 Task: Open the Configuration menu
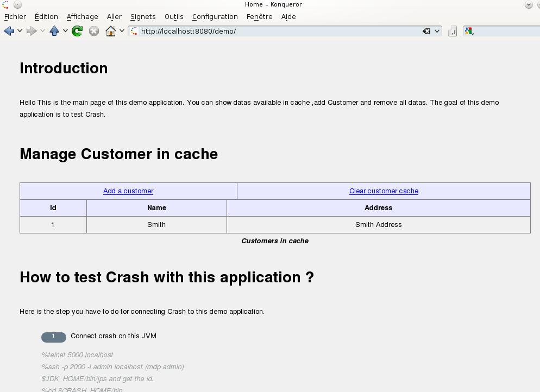point(215,16)
